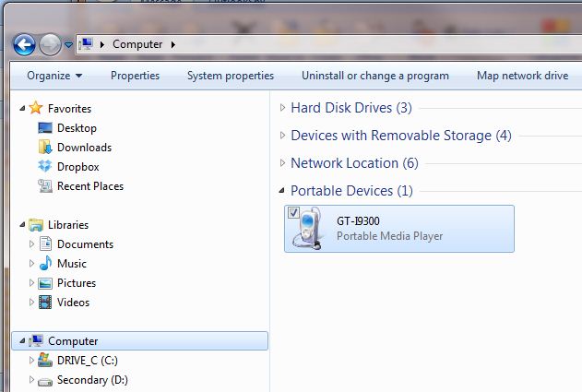The image size is (582, 392).
Task: Click the Portable Media Player label
Action: (390, 236)
